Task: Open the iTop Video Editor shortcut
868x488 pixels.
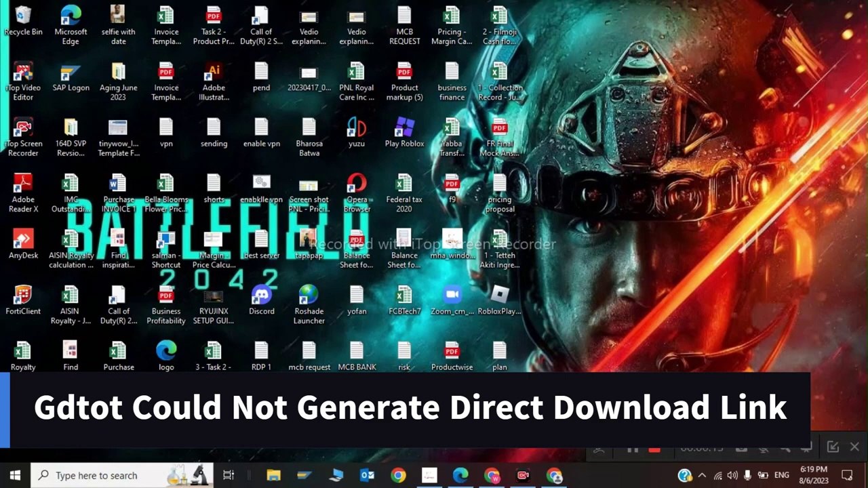Action: (23, 81)
